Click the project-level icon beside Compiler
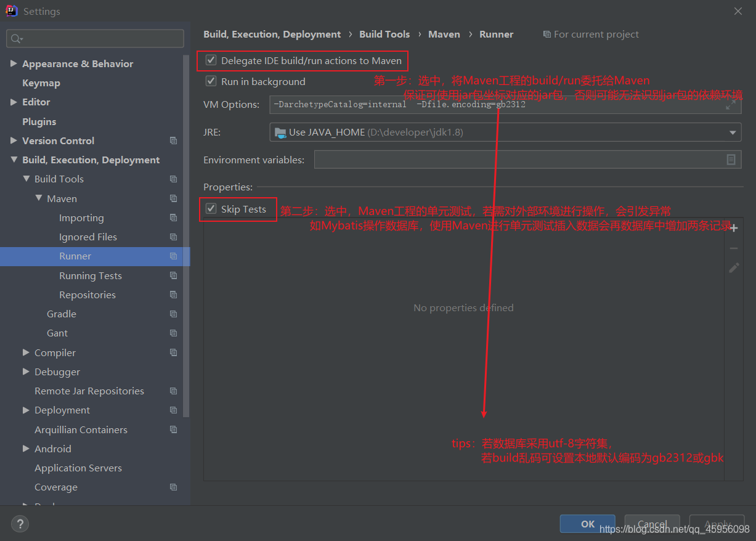The image size is (756, 541). (173, 352)
